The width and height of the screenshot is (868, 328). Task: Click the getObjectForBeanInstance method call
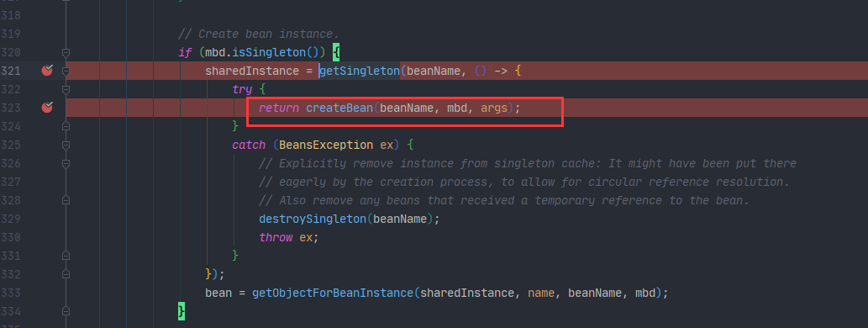tap(333, 293)
